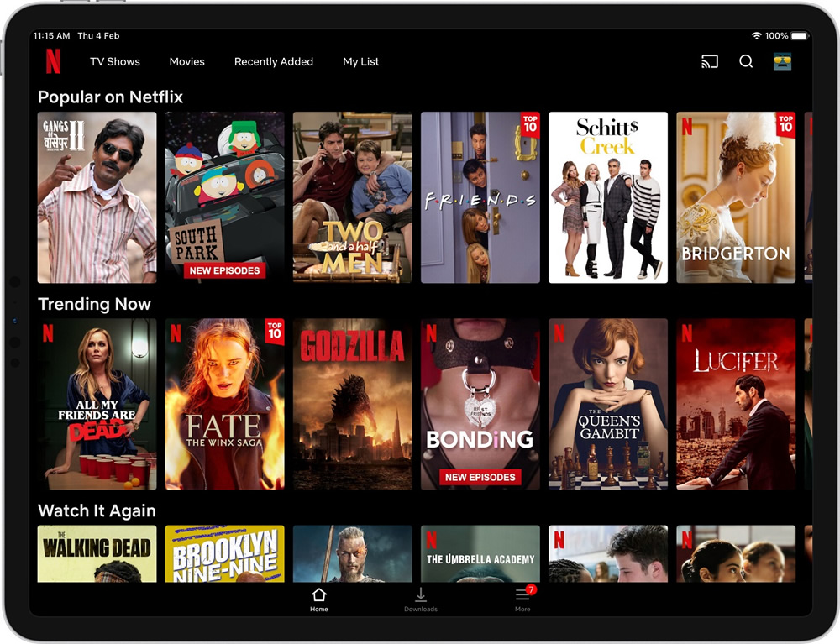This screenshot has width=840, height=644.
Task: Open Bonding poster
Action: click(x=480, y=404)
